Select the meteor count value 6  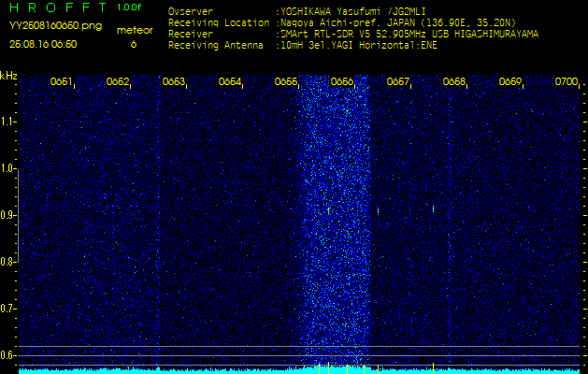(x=134, y=44)
